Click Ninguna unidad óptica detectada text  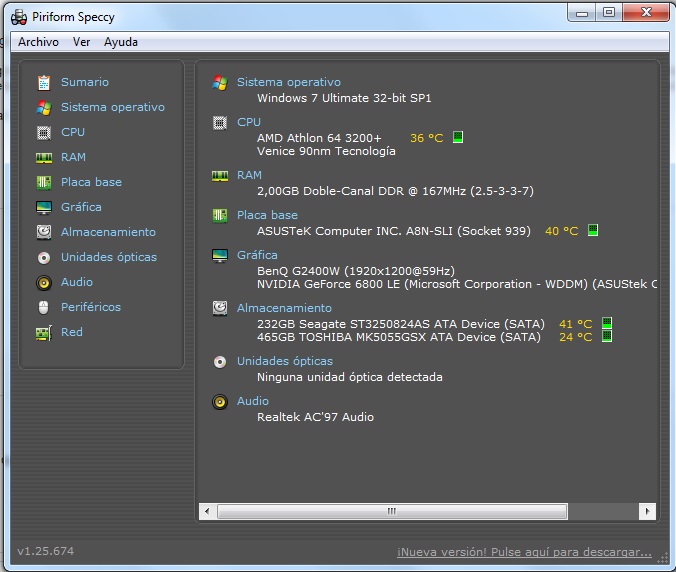(350, 377)
